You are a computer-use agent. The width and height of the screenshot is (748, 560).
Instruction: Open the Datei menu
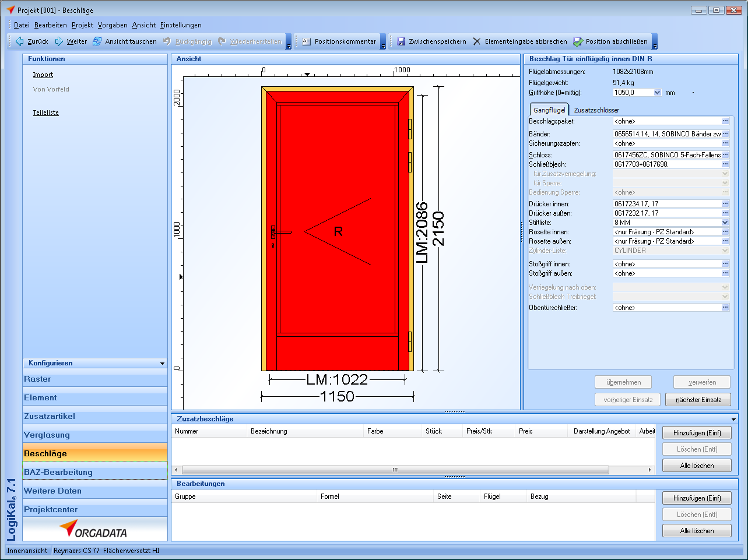coord(22,25)
